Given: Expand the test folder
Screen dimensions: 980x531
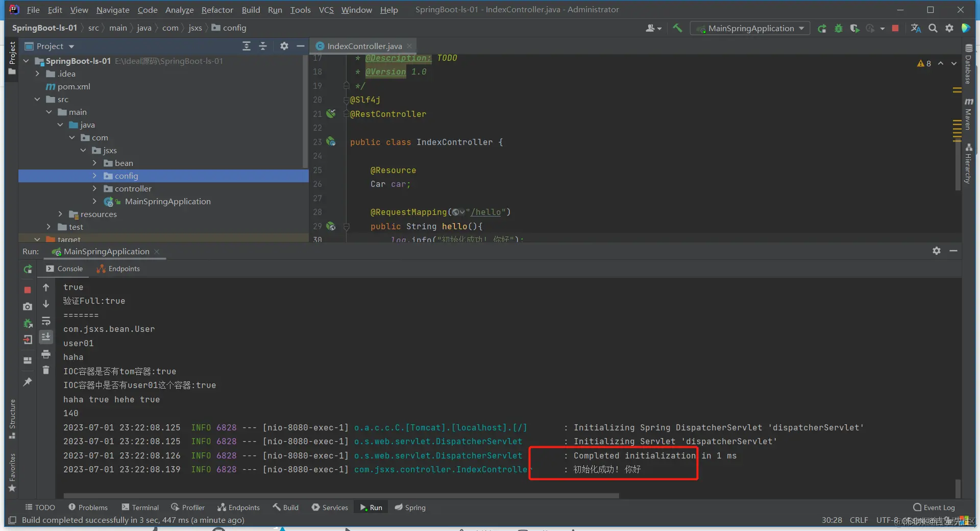Looking at the screenshot, I should (x=48, y=227).
